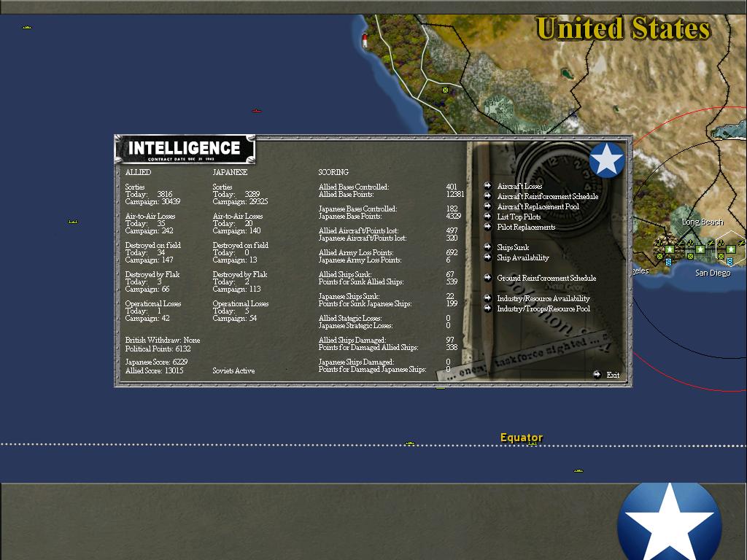This screenshot has width=747, height=560.
Task: Click the 'Points for Sunk Japanese Ships:' row
Action: pyautogui.click(x=388, y=303)
